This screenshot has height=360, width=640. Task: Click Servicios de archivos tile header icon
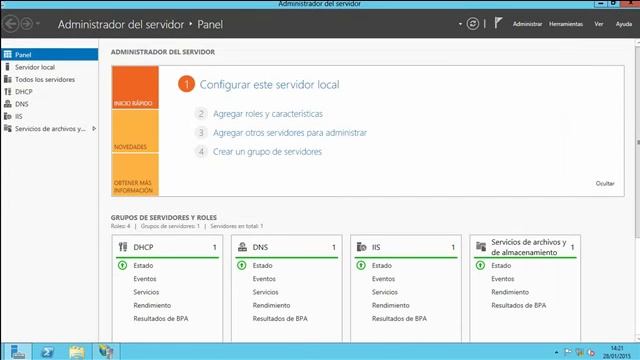[x=481, y=246]
